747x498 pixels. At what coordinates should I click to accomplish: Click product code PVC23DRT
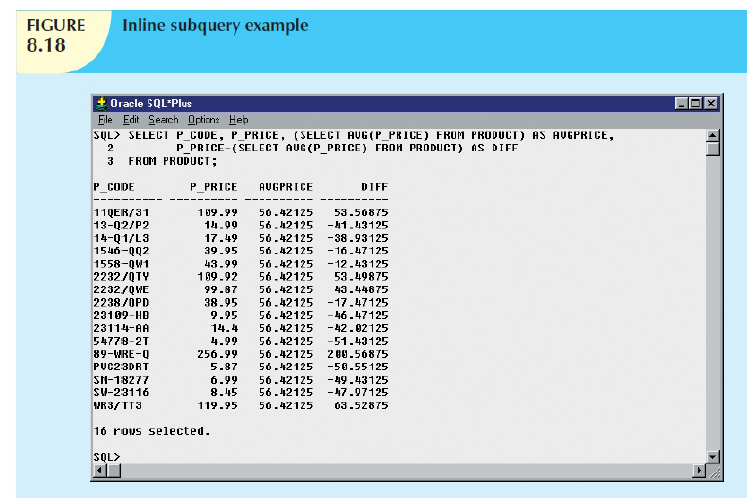point(121,366)
